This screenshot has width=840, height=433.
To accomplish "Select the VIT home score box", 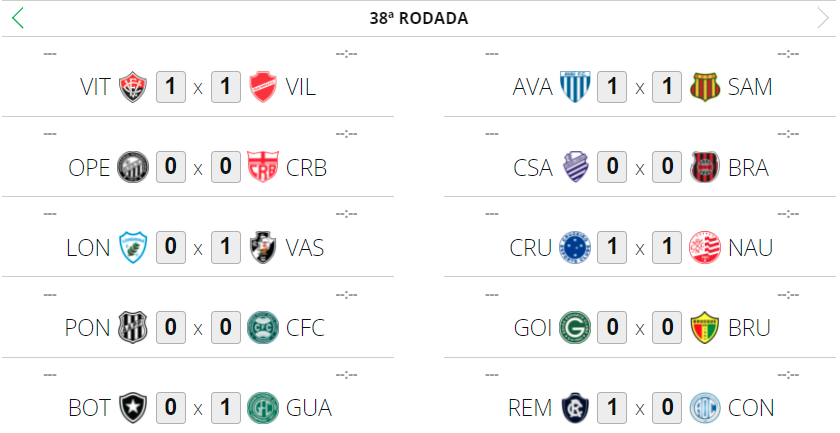I will point(171,87).
